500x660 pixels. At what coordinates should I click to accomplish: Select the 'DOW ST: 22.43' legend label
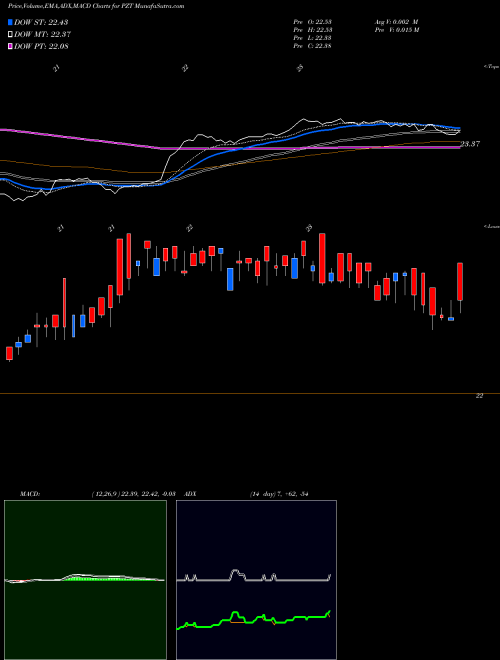pyautogui.click(x=41, y=22)
